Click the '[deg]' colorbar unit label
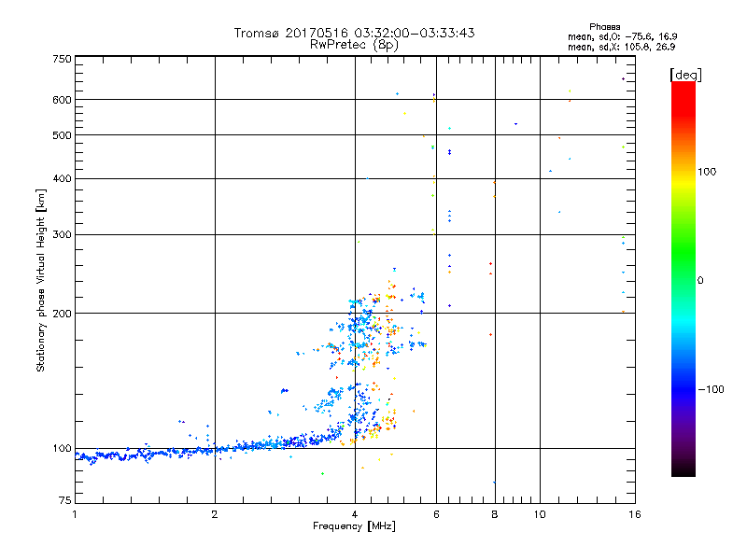The width and height of the screenshot is (747, 560). (685, 75)
